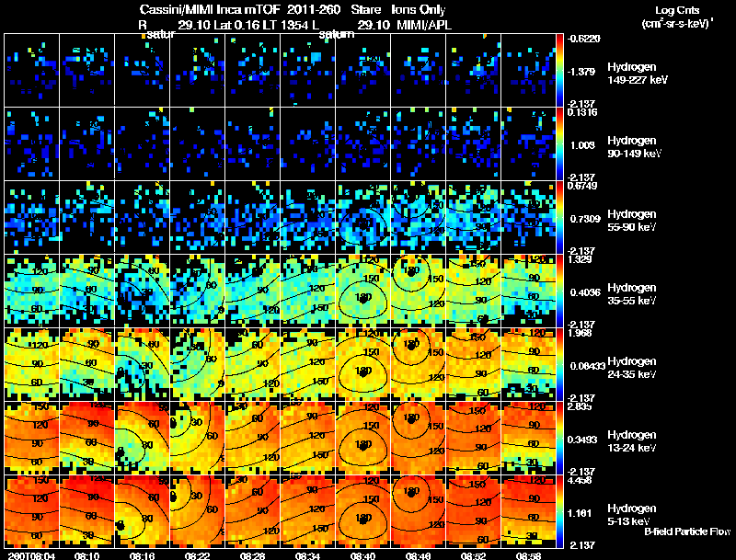Select the 'Hydrogen 149-227 keV' row label

pos(637,74)
